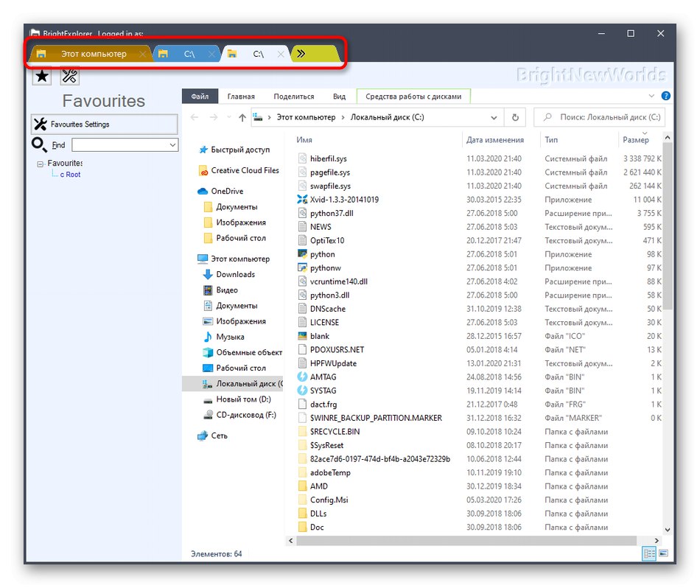Close the second C:\ tab

coord(211,54)
